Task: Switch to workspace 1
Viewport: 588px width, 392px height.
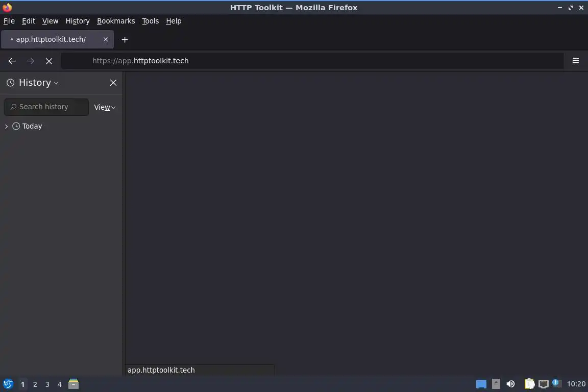Action: coord(22,384)
